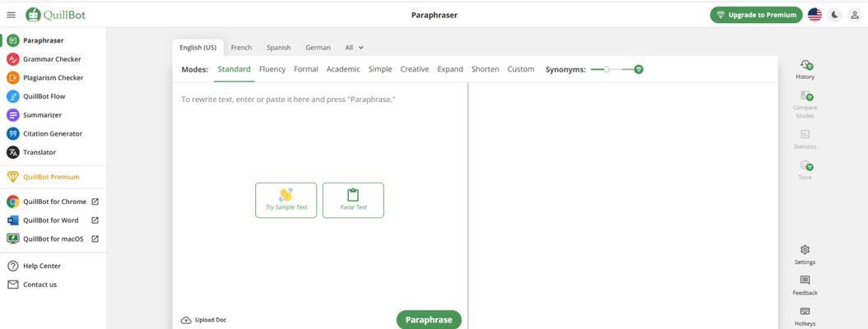The image size is (868, 329).
Task: Click Upload Doc
Action: (204, 320)
